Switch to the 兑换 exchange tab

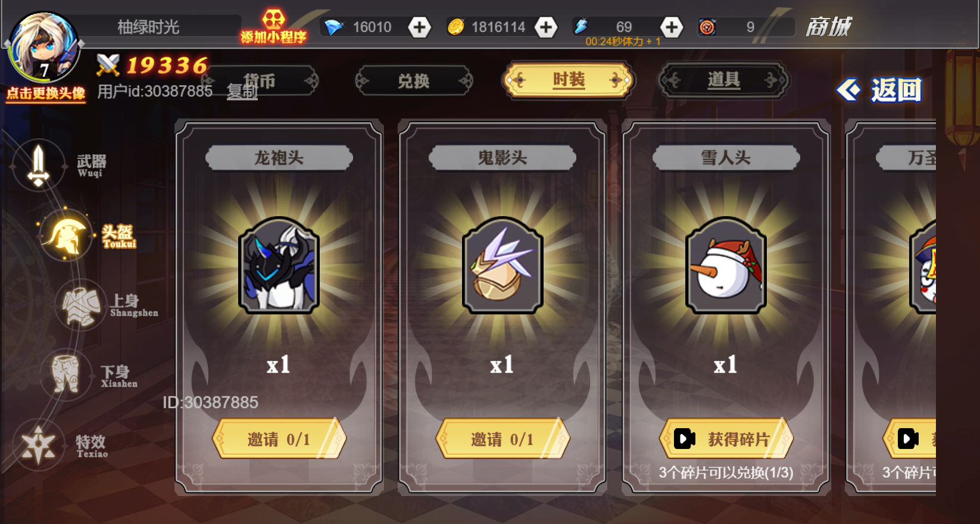point(414,80)
